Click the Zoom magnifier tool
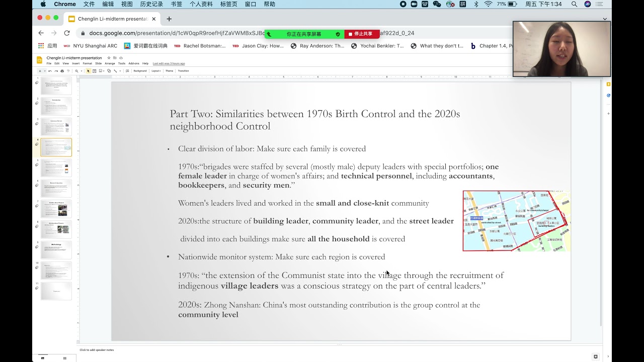644x362 pixels. click(x=77, y=71)
